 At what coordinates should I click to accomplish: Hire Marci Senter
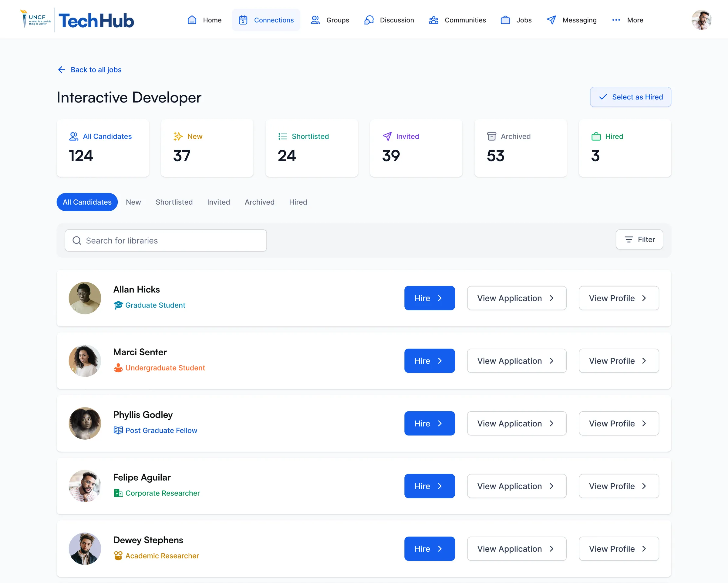(430, 360)
